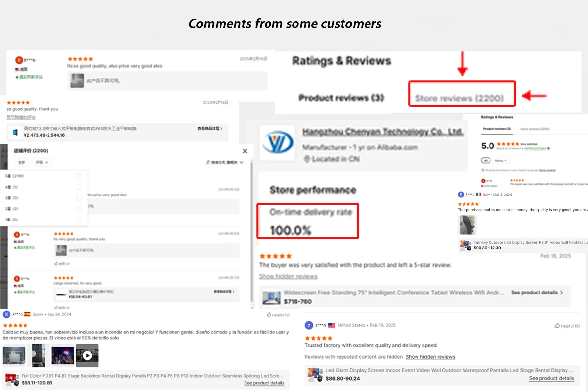Check the 5-star rating filter checkbox
Image resolution: width=588 pixels, height=392 pixels.
pos(79,176)
